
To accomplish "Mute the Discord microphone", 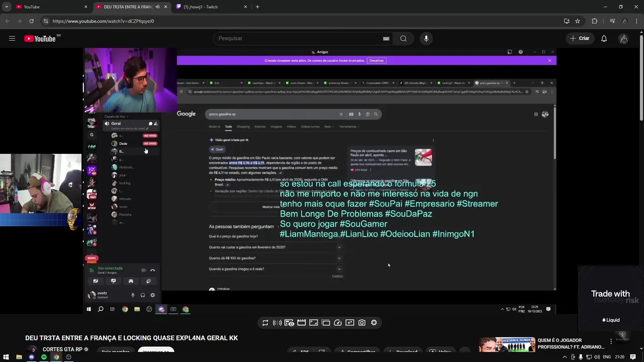I will click(x=133, y=295).
